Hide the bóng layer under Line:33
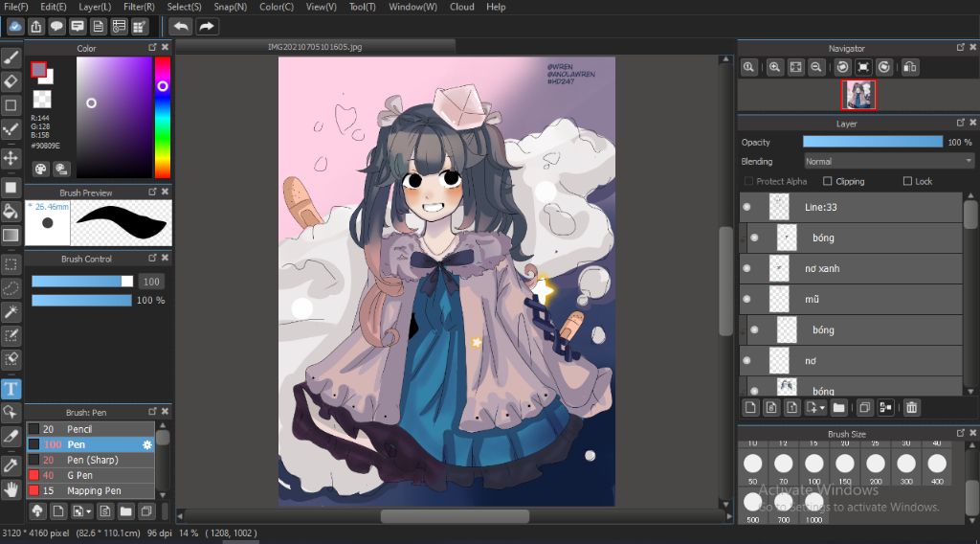Screen dimensions: 980x544 (754, 238)
